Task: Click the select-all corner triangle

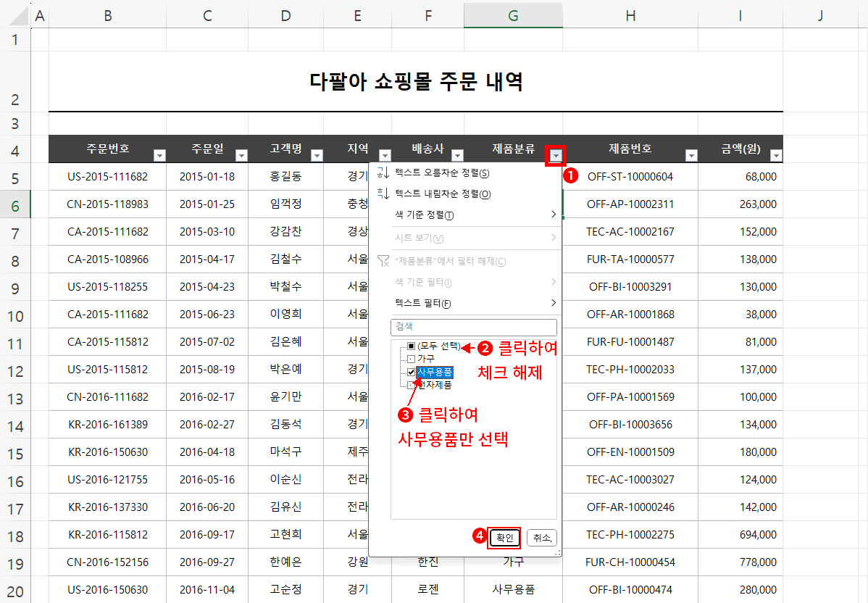Action: pyautogui.click(x=18, y=16)
